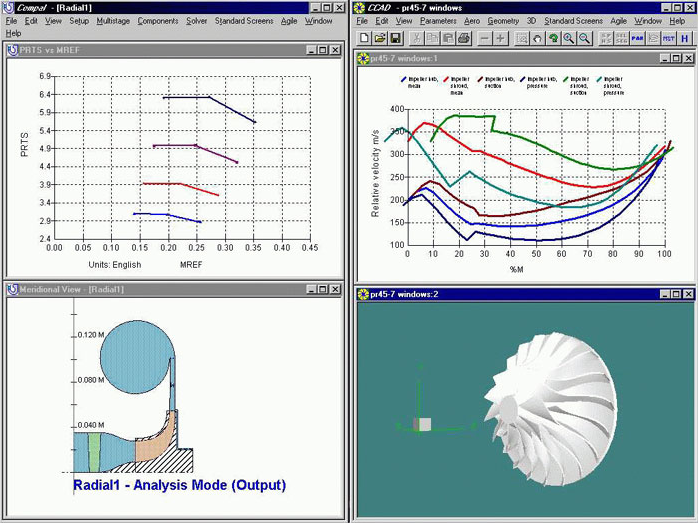Click the Save floppy disk icon
Image resolution: width=698 pixels, height=523 pixels.
pos(395,38)
